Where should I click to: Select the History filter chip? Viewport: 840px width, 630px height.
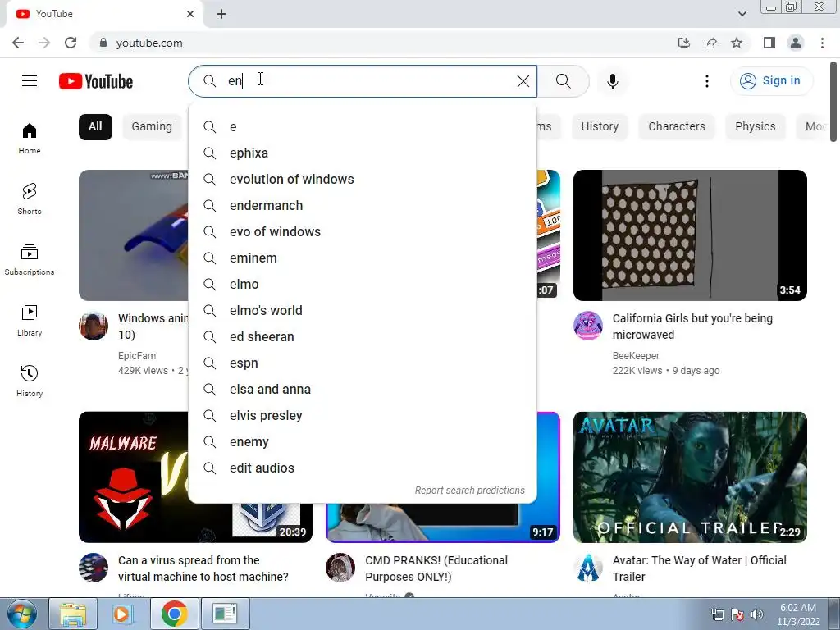(x=600, y=127)
